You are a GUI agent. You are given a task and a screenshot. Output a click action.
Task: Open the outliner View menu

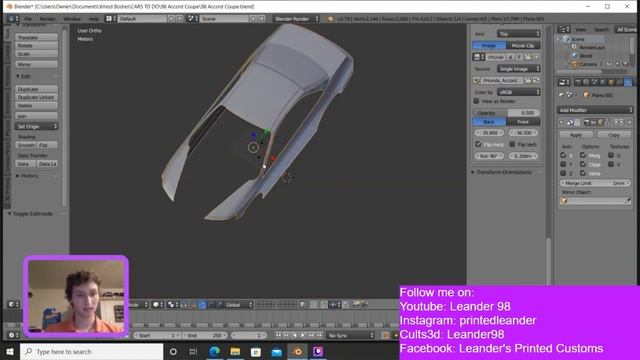pyautogui.click(x=580, y=29)
